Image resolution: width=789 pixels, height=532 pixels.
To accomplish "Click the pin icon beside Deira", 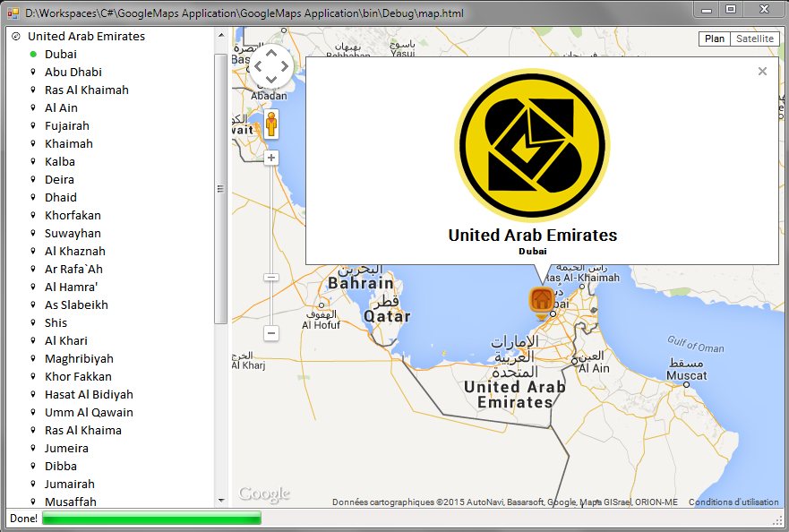I will click(33, 180).
